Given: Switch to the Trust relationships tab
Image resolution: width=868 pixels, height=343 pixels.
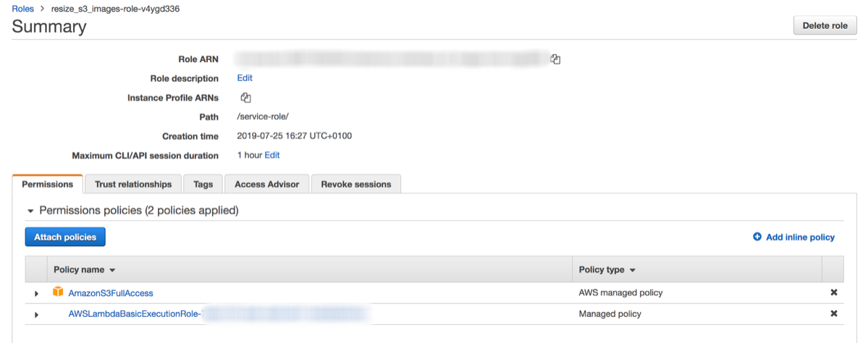Looking at the screenshot, I should tap(133, 185).
